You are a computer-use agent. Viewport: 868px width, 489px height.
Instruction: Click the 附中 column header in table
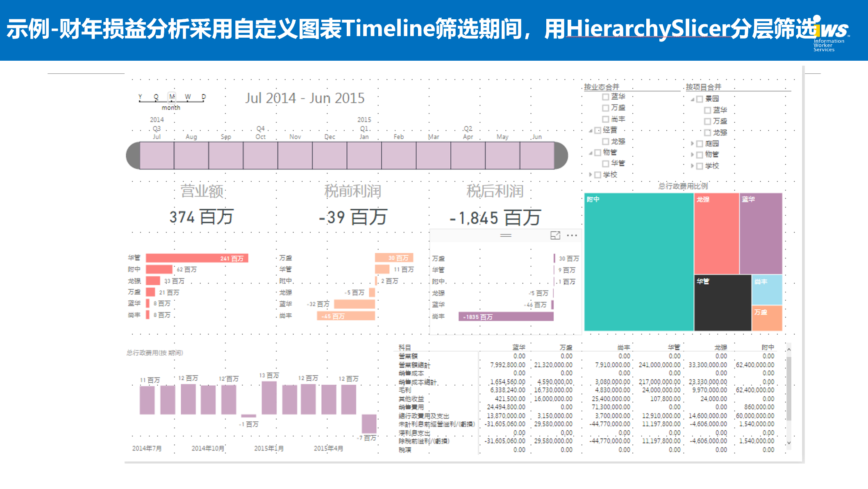(768, 347)
